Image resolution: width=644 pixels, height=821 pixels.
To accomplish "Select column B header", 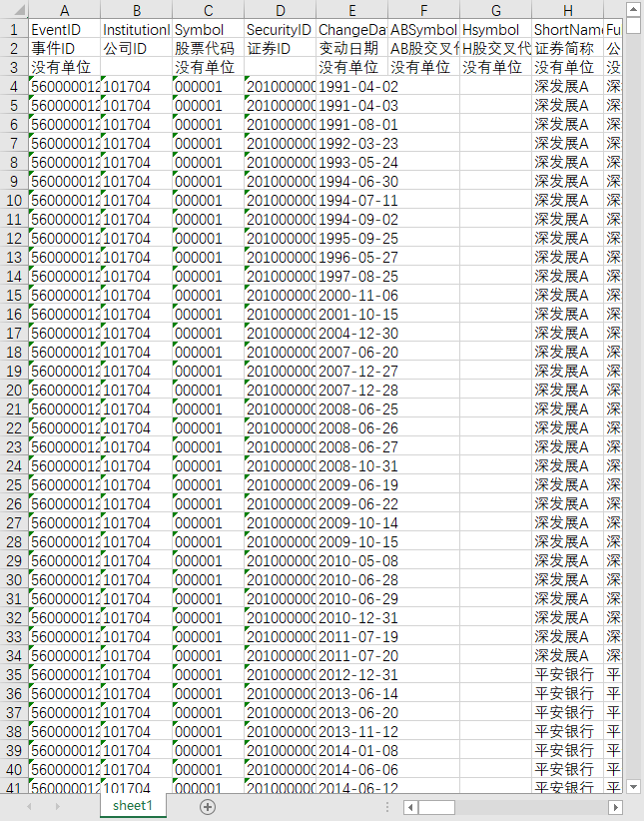I will (x=136, y=10).
